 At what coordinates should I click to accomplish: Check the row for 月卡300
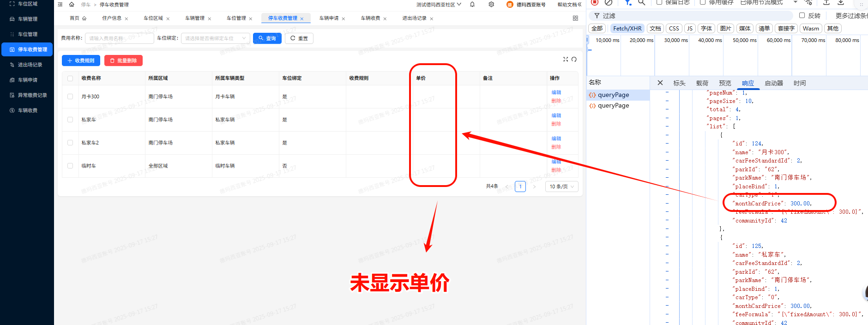[70, 96]
